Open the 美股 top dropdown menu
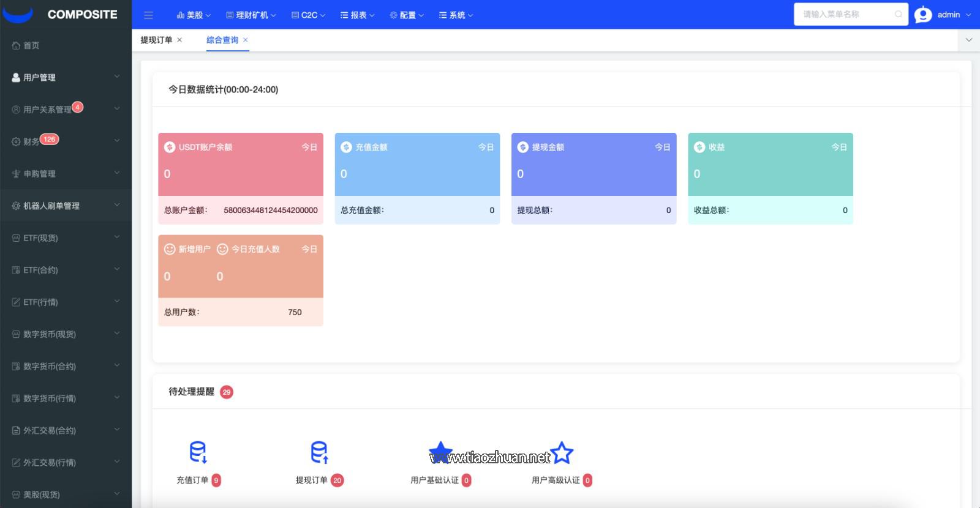This screenshot has width=980, height=508. click(194, 15)
